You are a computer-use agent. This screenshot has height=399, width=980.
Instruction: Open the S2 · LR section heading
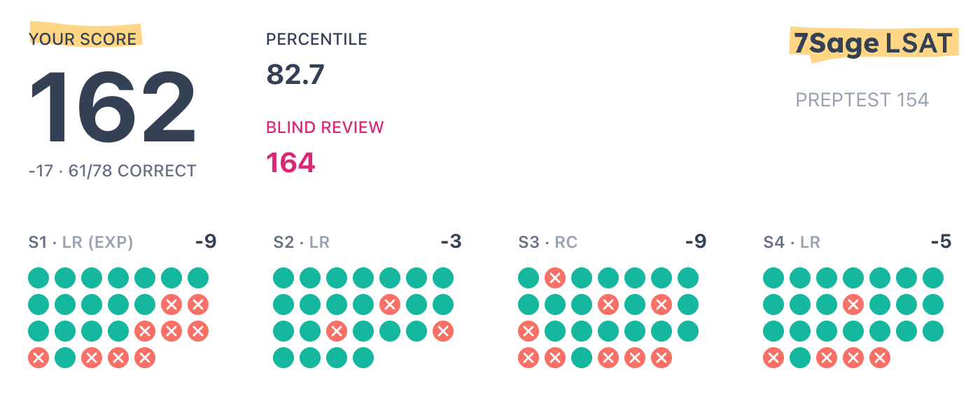pyautogui.click(x=301, y=243)
